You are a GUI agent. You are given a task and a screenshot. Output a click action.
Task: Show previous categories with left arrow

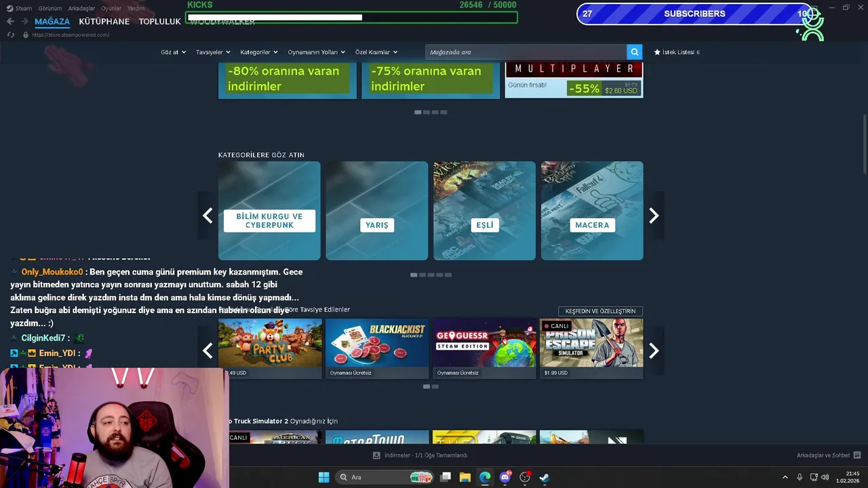click(208, 216)
